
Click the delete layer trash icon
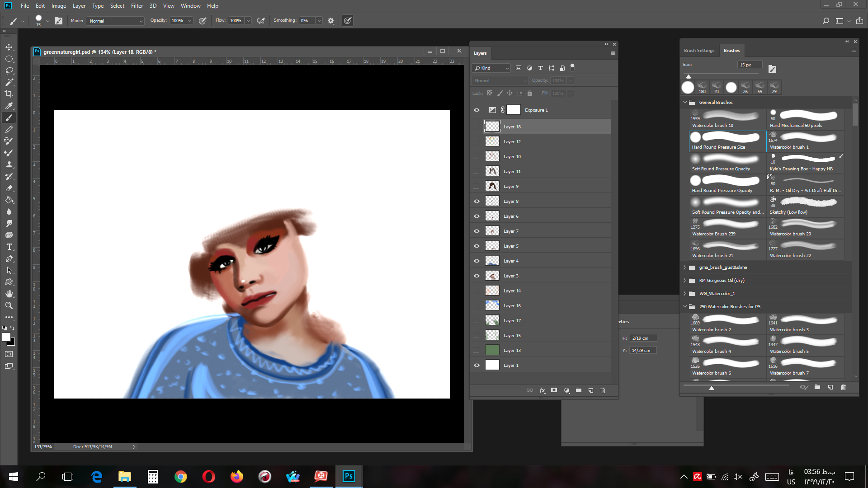coord(603,390)
